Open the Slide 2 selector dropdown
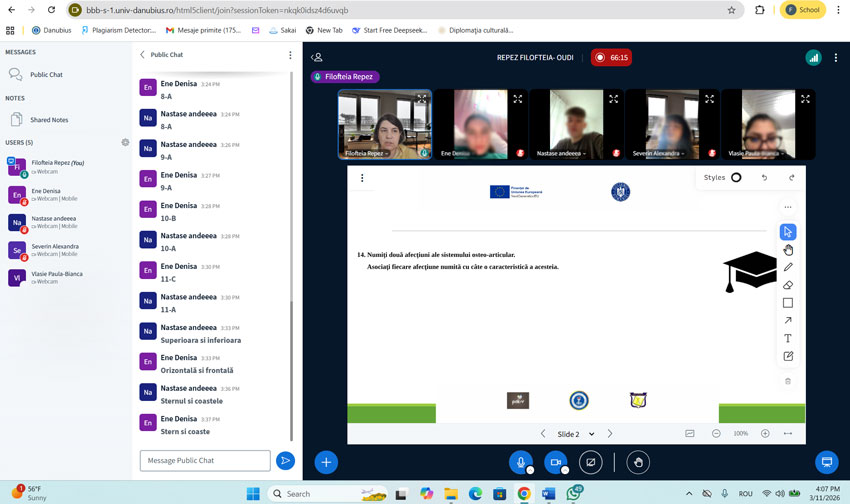 pyautogui.click(x=575, y=434)
